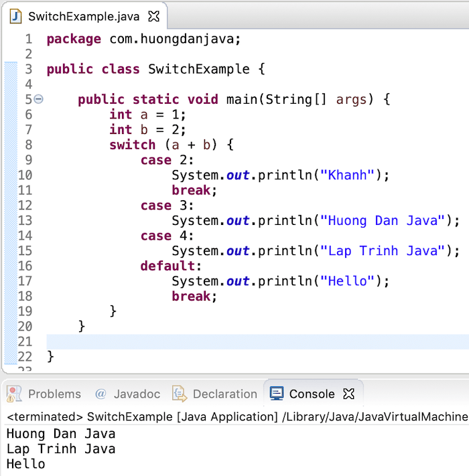Click line number 10 in gutter
469x476 pixels.
tap(25, 175)
